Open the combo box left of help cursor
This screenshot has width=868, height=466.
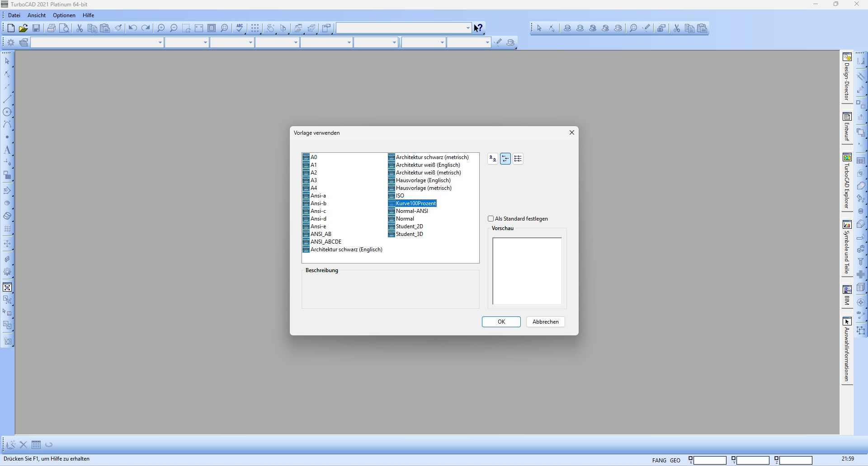(404, 28)
